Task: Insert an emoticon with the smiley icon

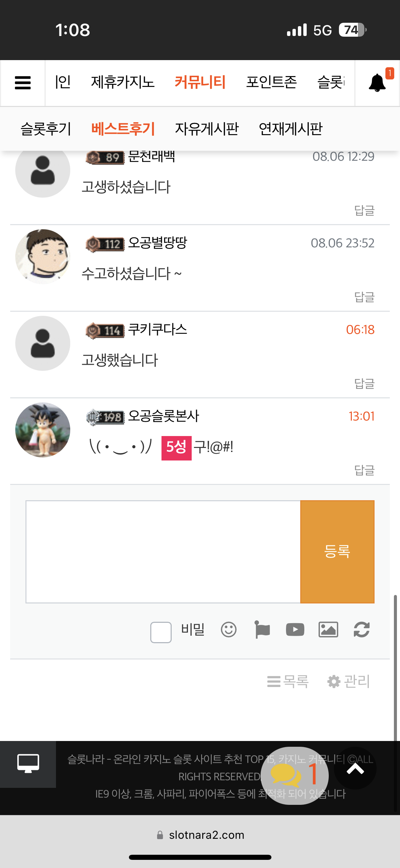Action: point(229,630)
